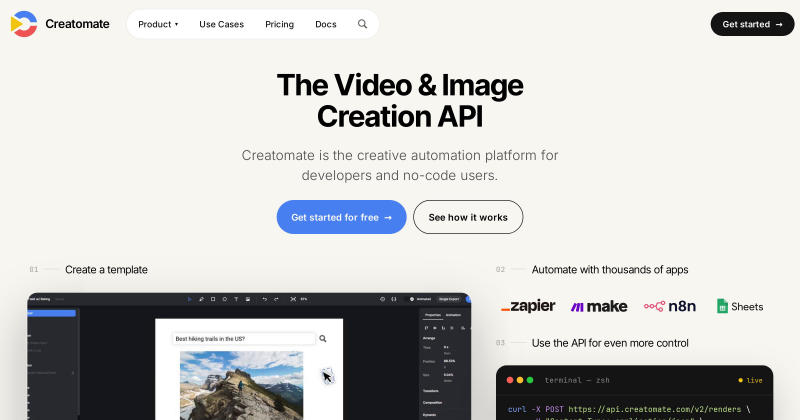Click See how it works button
The width and height of the screenshot is (800, 420).
pyautogui.click(x=468, y=217)
